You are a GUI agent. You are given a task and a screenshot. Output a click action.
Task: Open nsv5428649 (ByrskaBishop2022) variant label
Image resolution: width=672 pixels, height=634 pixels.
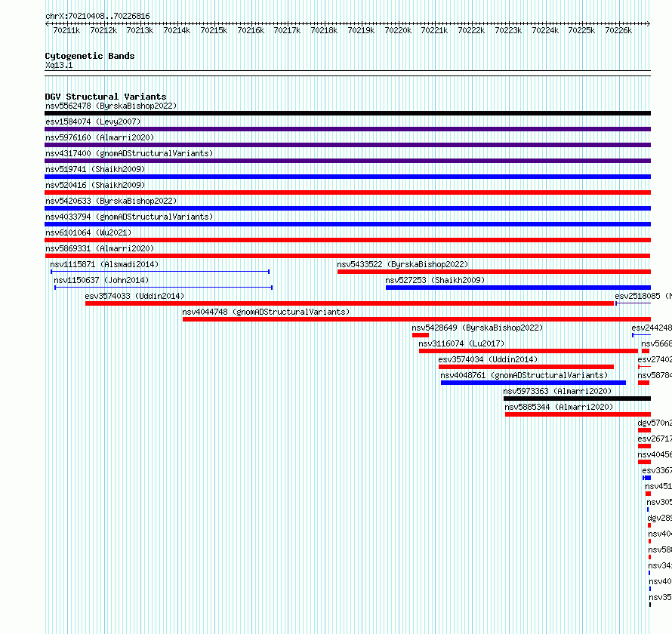click(477, 328)
